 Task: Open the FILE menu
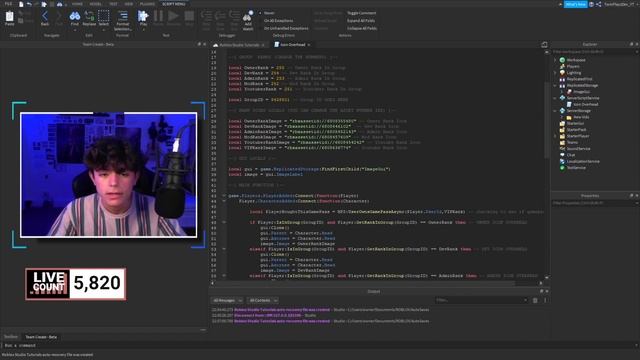[8, 4]
